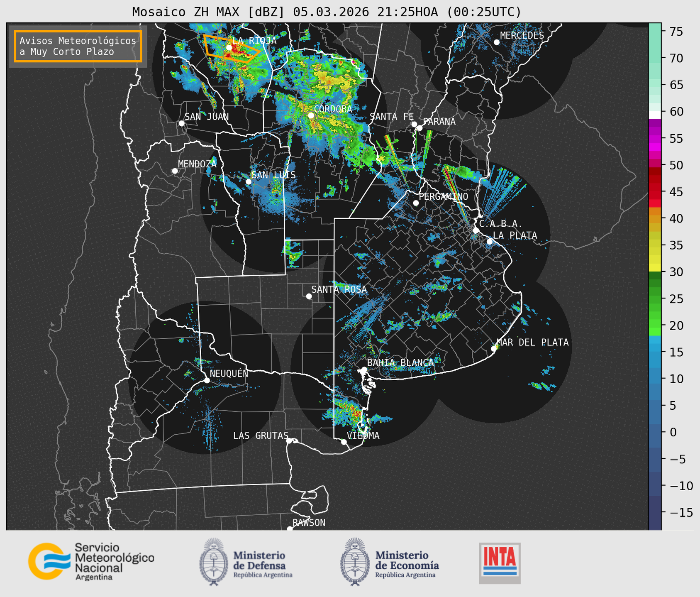Image resolution: width=700 pixels, height=597 pixels.
Task: Click the 25 dBZ green color band
Action: pyautogui.click(x=654, y=298)
